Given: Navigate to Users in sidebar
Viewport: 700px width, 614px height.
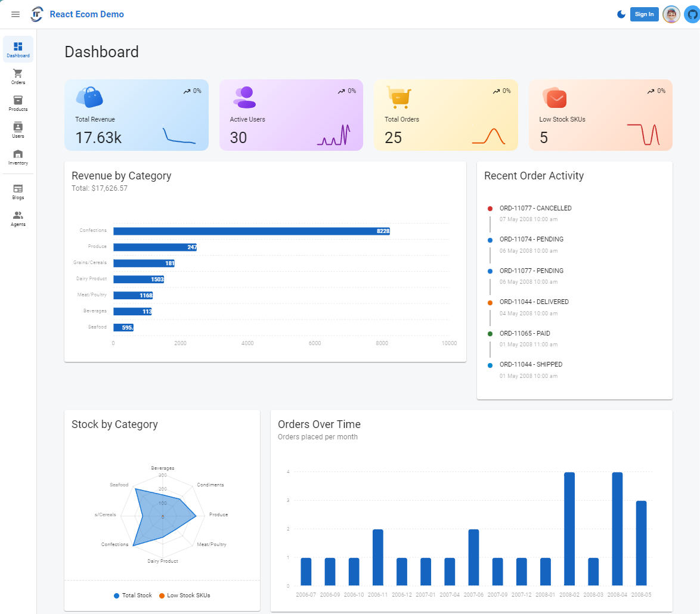Looking at the screenshot, I should pos(18,130).
